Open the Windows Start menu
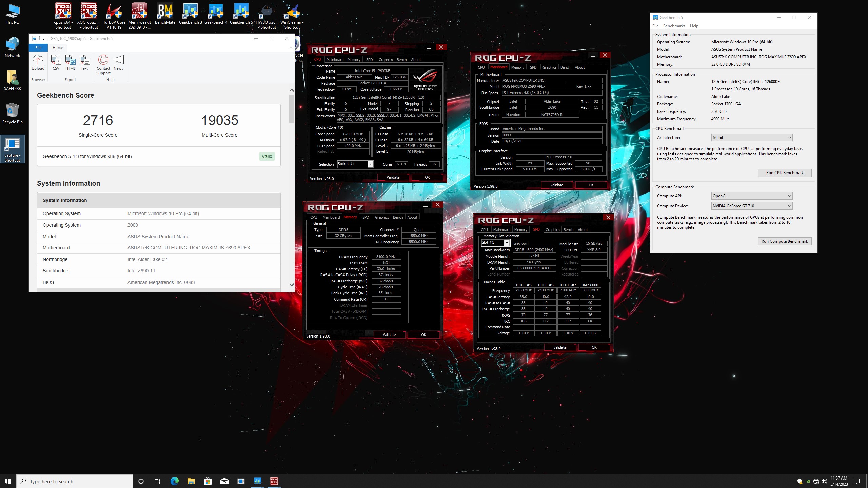 click(8, 481)
